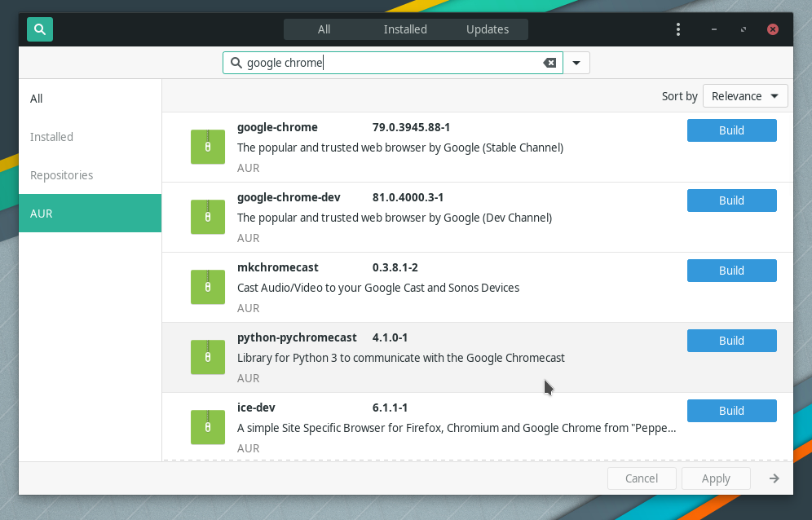Open the three-dot options menu
This screenshot has height=520, width=812.
677,29
